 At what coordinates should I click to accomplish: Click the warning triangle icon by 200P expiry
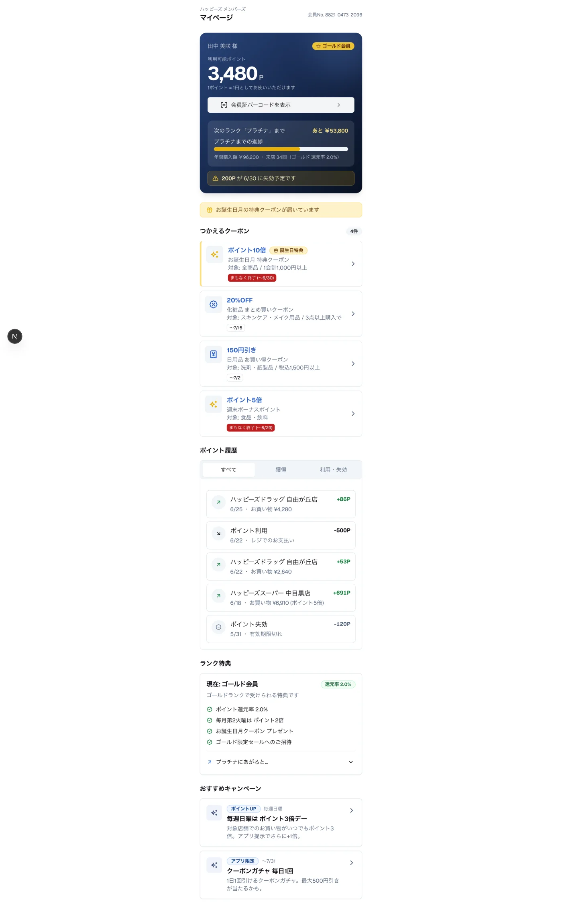215,179
